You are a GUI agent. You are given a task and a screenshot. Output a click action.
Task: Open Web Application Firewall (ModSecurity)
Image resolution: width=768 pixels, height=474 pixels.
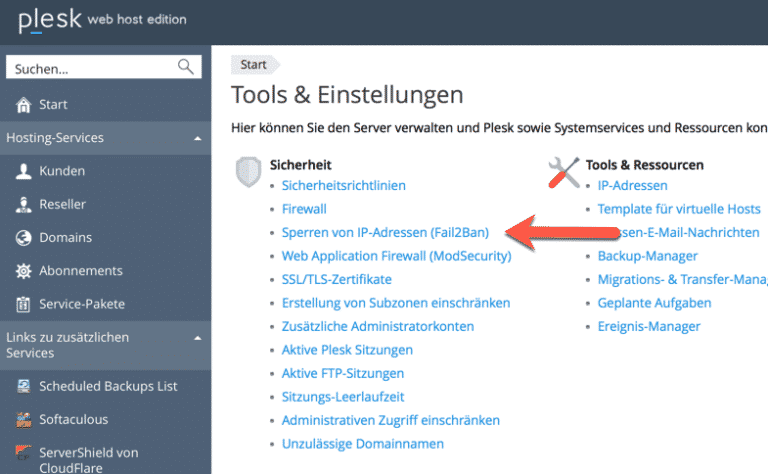pyautogui.click(x=396, y=256)
